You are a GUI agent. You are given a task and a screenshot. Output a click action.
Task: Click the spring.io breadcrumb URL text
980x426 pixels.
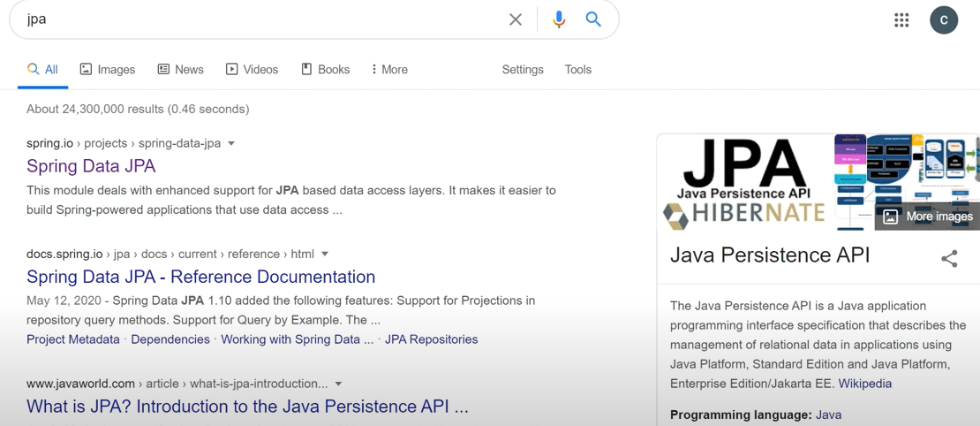pyautogui.click(x=124, y=143)
